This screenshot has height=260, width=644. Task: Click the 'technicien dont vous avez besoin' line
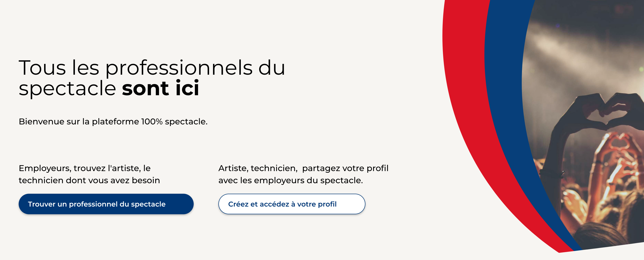pos(89,180)
